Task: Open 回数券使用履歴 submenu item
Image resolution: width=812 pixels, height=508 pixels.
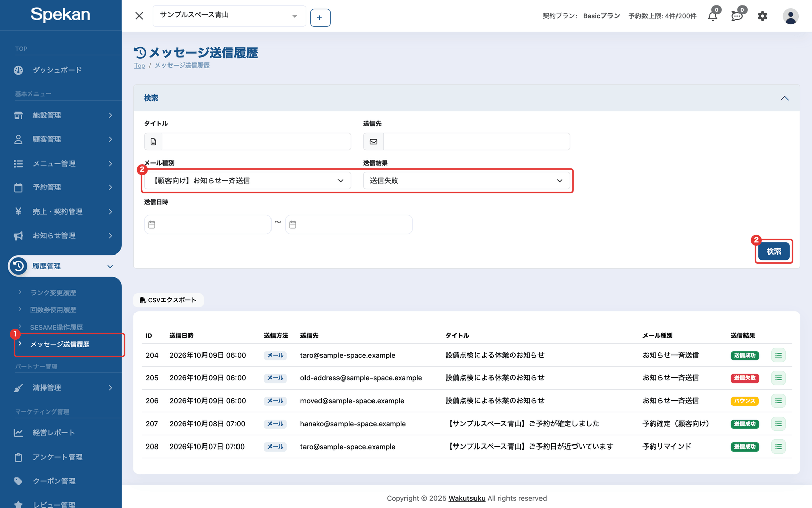Action: (x=53, y=310)
